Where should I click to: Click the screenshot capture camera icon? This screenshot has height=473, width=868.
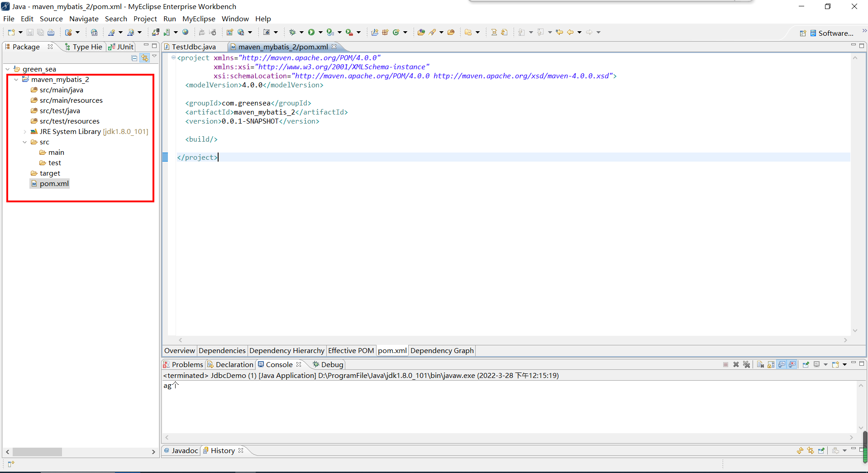point(267,32)
